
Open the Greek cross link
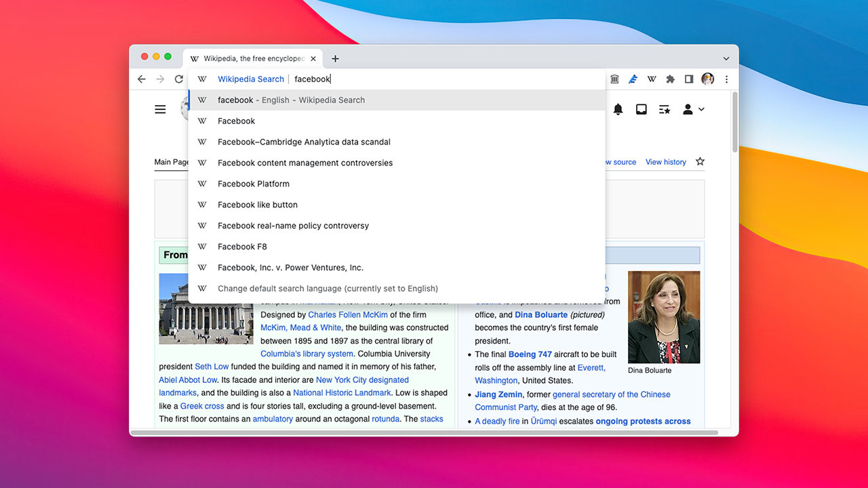202,406
